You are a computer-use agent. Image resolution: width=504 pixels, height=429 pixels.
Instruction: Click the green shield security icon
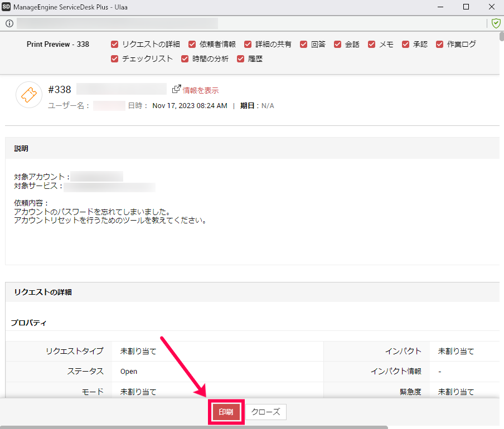[496, 23]
